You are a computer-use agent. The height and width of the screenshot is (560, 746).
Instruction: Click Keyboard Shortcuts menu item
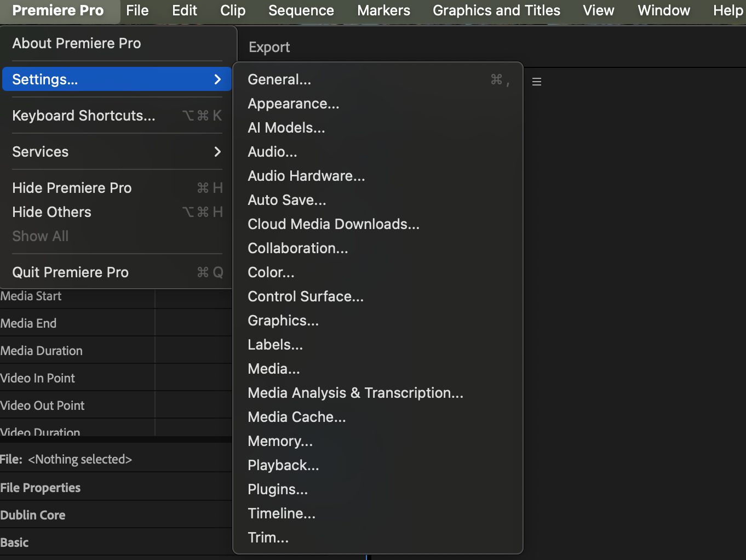84,116
